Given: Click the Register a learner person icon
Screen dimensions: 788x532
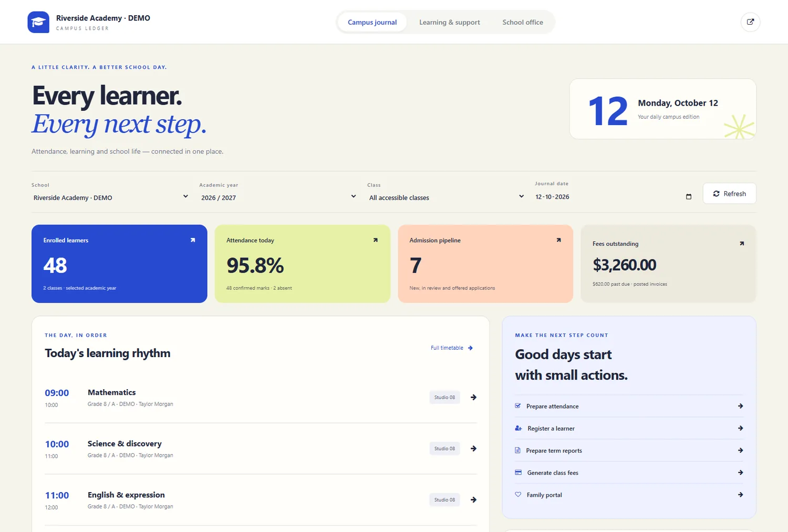Looking at the screenshot, I should coord(519,428).
